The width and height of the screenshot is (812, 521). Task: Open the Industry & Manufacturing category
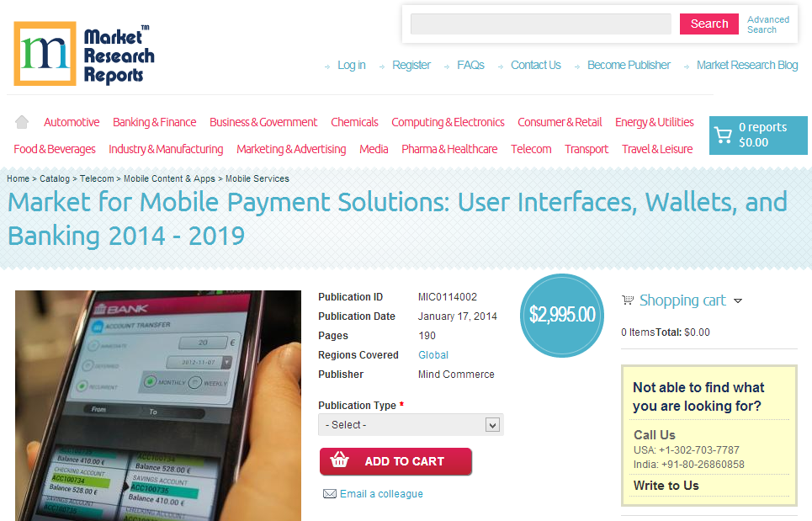(x=166, y=149)
